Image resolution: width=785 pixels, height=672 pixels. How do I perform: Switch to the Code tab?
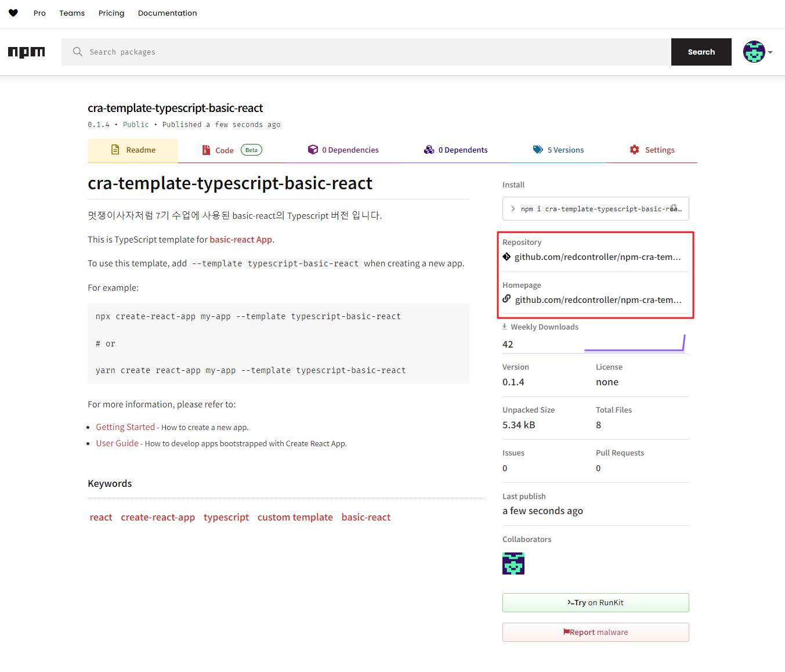tap(232, 150)
